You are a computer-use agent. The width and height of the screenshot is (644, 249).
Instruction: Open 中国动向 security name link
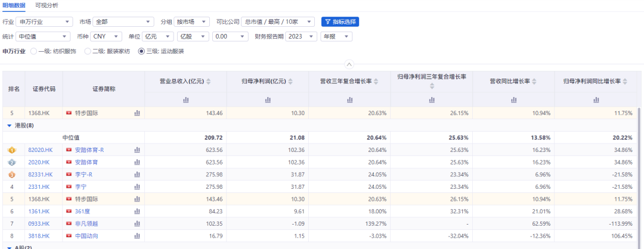point(86,236)
